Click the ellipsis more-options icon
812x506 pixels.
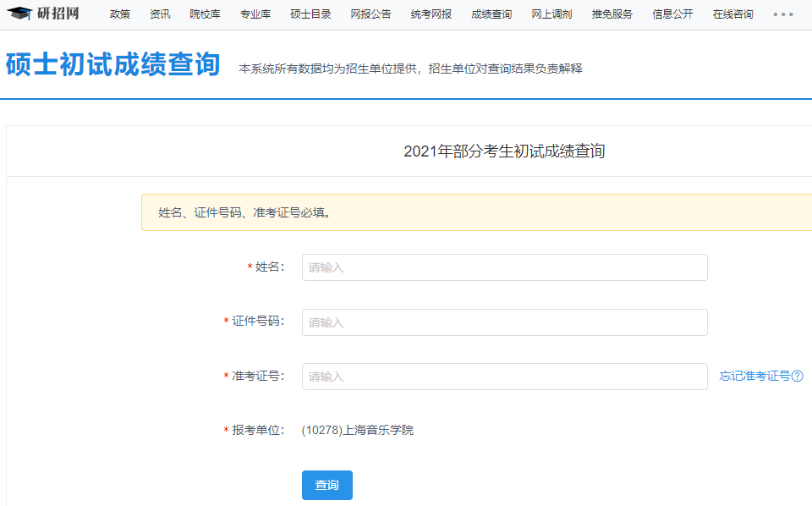click(x=782, y=14)
